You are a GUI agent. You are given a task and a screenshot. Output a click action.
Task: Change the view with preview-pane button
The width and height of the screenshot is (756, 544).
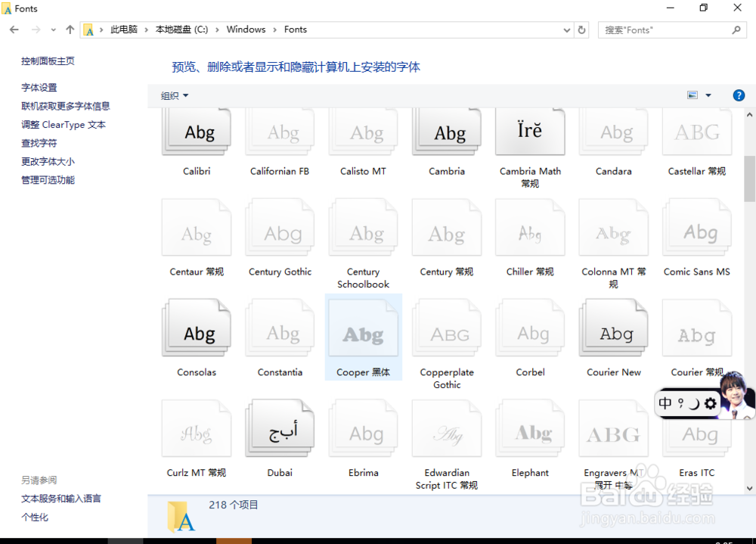tap(692, 95)
